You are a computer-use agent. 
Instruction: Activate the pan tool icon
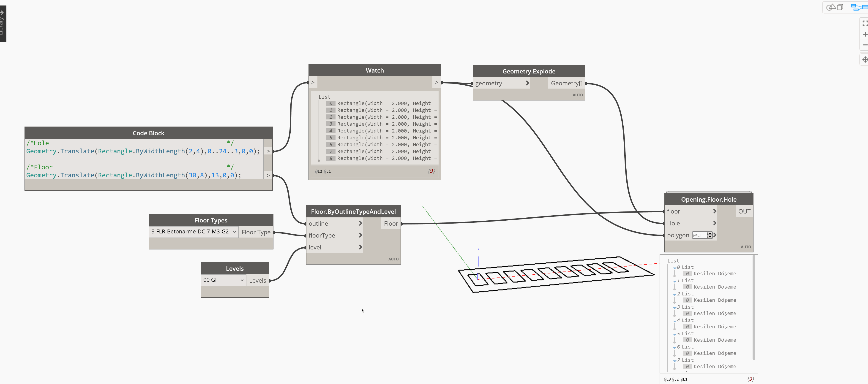[x=865, y=59]
